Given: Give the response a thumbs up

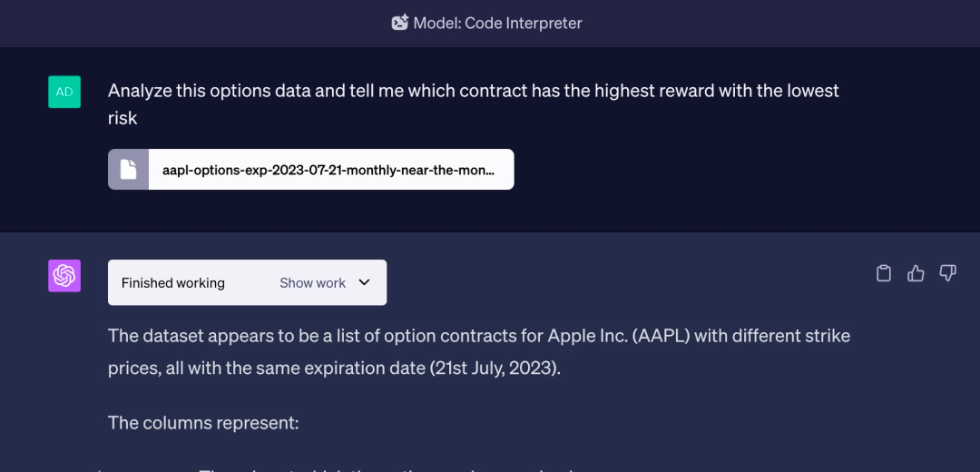Looking at the screenshot, I should tap(916, 273).
